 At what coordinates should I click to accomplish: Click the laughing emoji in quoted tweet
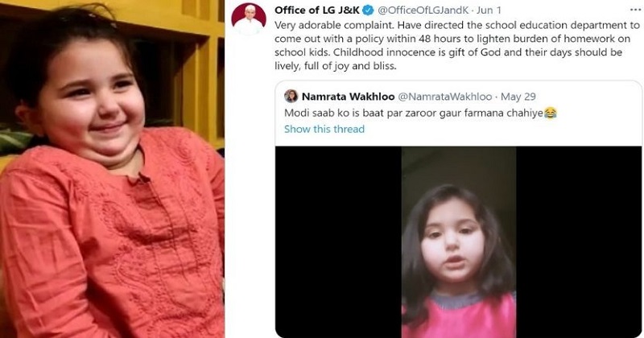point(551,113)
